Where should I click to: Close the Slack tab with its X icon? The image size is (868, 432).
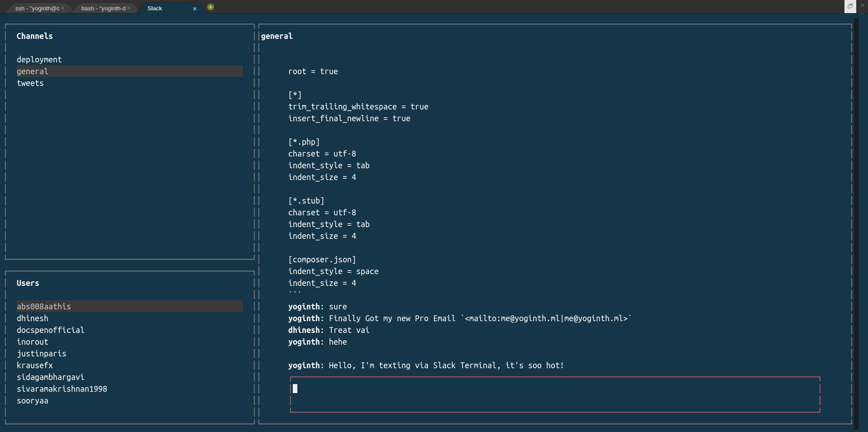(x=195, y=8)
